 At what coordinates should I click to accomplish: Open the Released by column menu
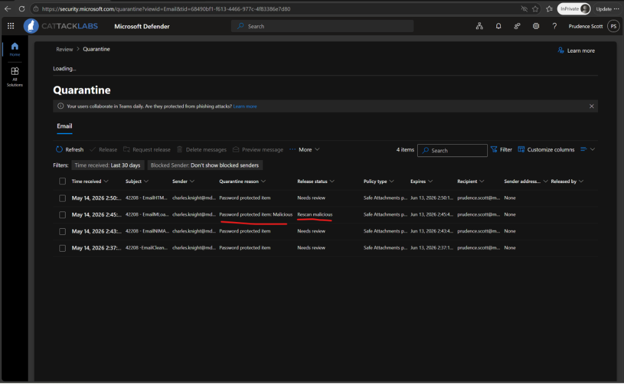567,181
